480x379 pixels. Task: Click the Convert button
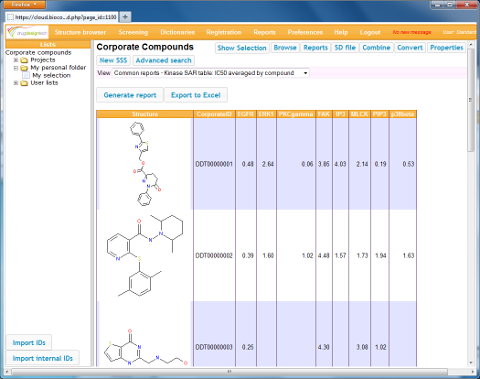click(x=410, y=48)
